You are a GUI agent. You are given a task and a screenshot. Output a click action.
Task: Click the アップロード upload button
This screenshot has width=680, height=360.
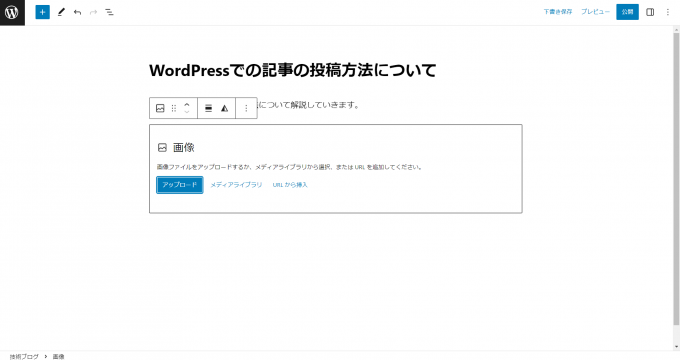pos(180,185)
